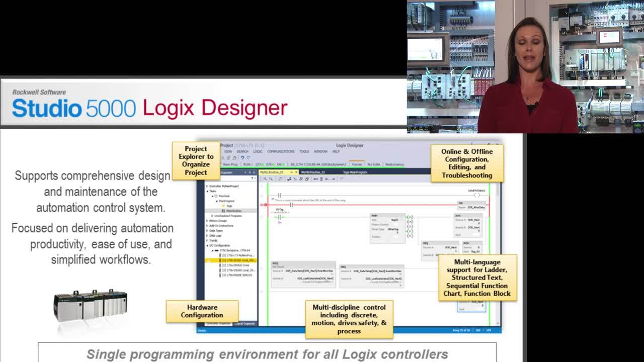Click the Zoom Out icon in routine toolbar

click(271, 178)
